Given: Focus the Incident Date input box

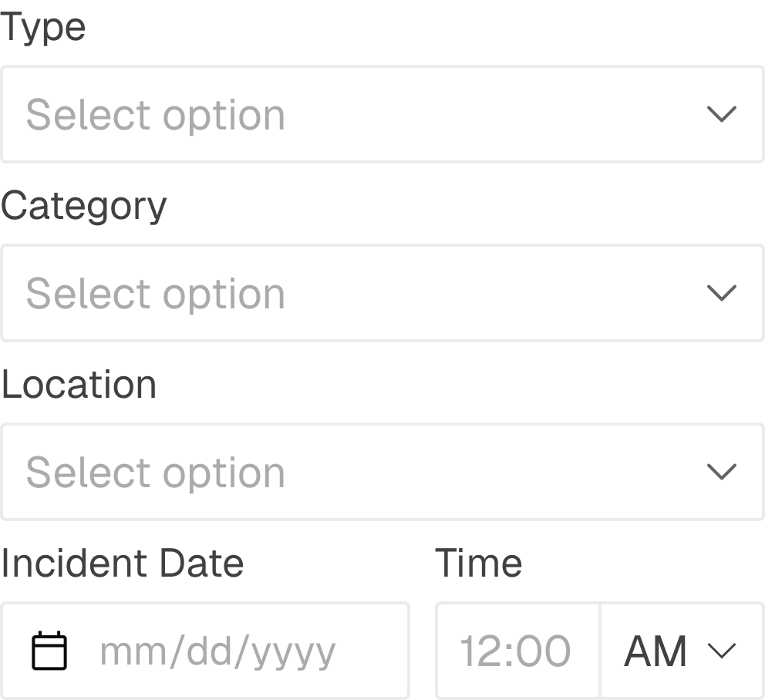Looking at the screenshot, I should [x=205, y=651].
